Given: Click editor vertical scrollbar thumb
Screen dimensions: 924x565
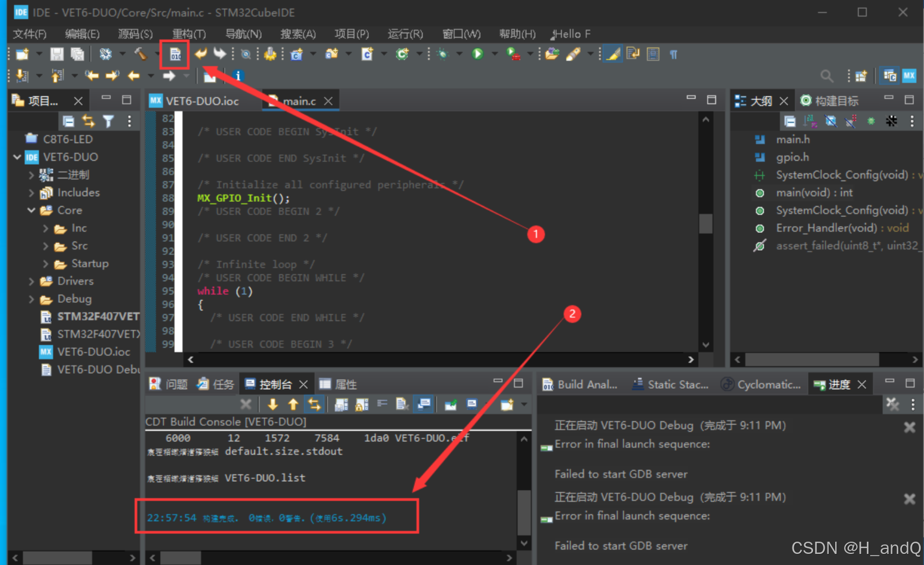Looking at the screenshot, I should [705, 223].
